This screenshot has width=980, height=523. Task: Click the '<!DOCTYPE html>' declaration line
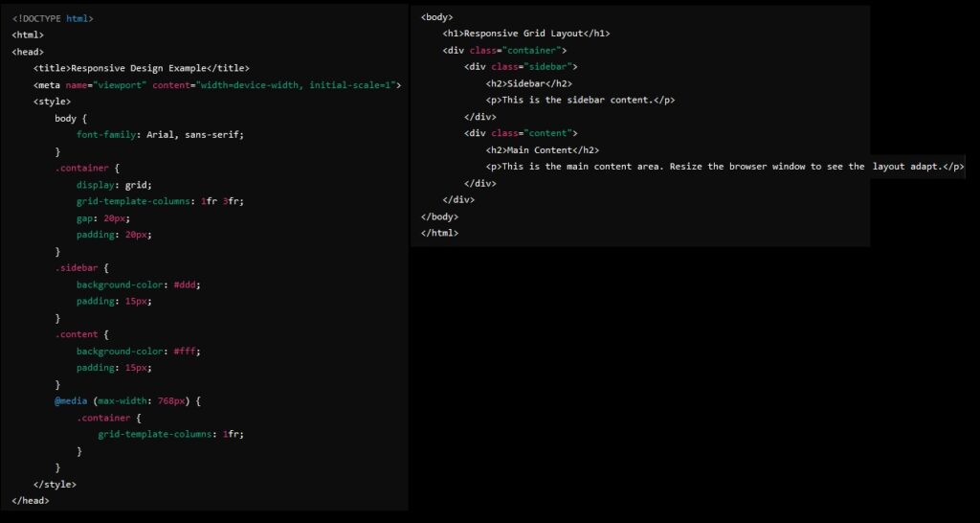coord(53,19)
